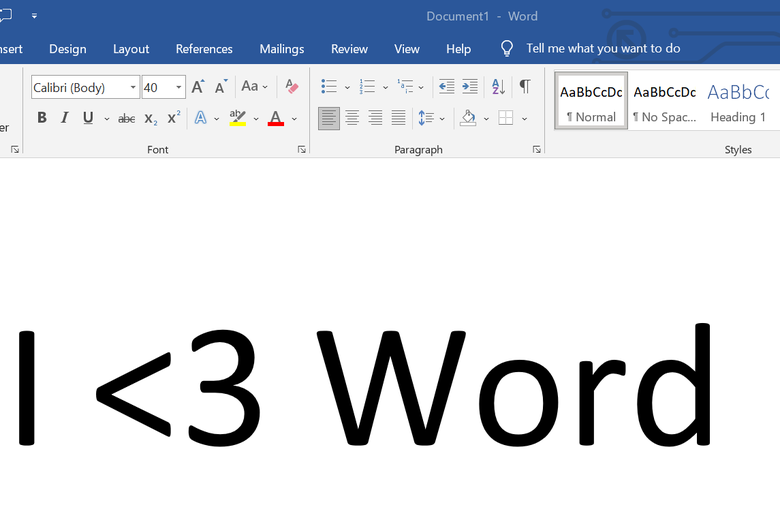
Task: Open the Help tab
Action: pos(458,49)
